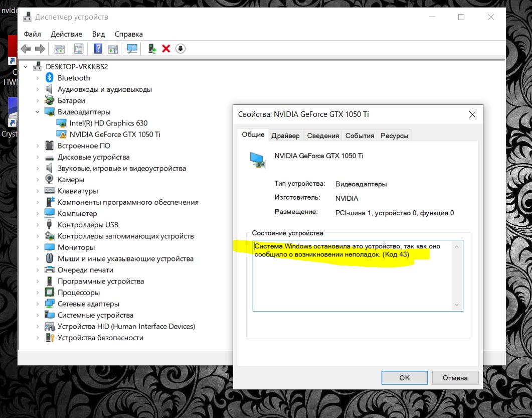This screenshot has width=532, height=418.
Task: Click the show/hide console tree toolbar icon
Action: click(x=59, y=49)
